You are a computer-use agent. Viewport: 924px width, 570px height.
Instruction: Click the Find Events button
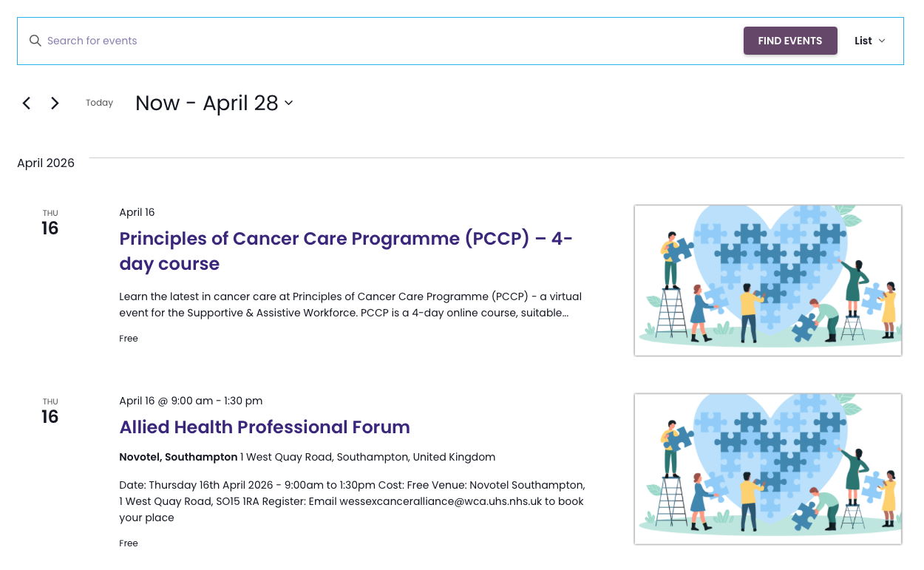[790, 41]
